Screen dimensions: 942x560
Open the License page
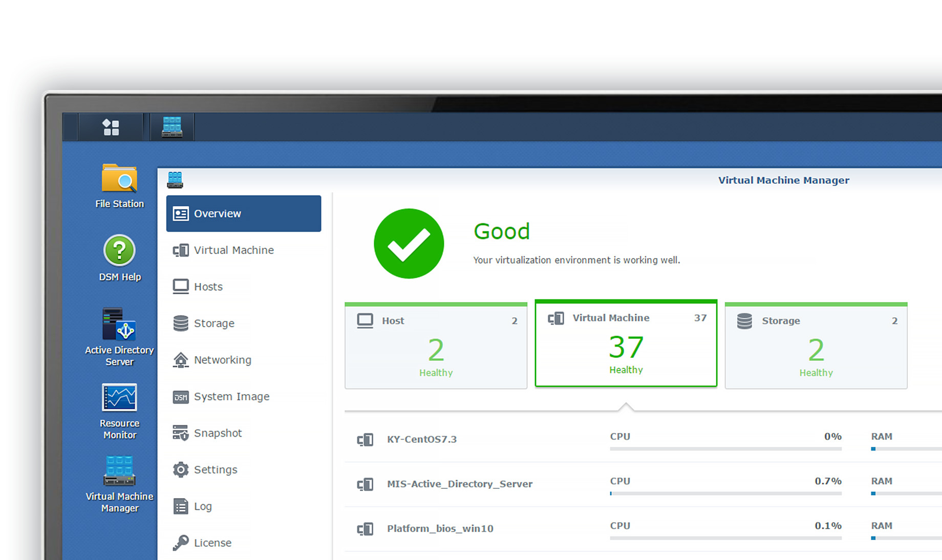(x=244, y=543)
